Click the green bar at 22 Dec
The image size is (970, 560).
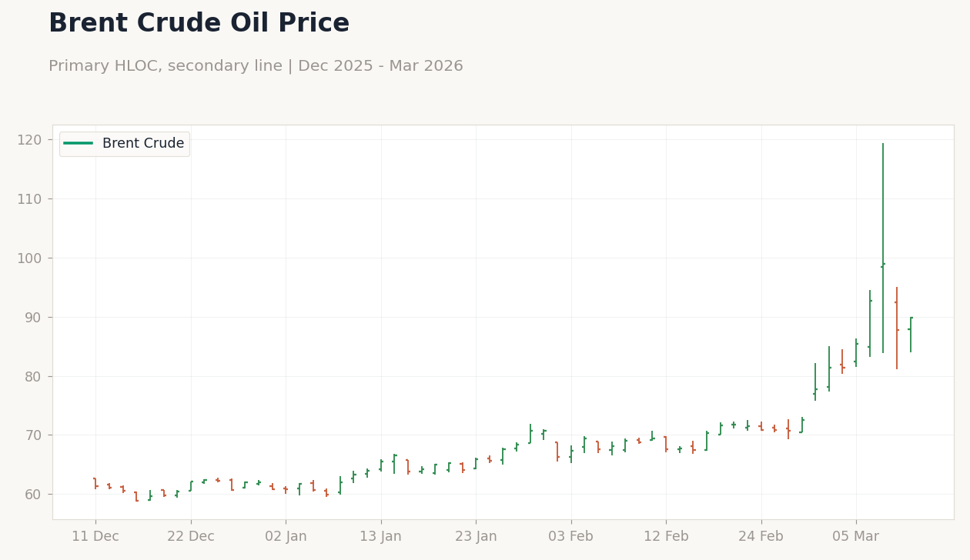click(x=191, y=486)
